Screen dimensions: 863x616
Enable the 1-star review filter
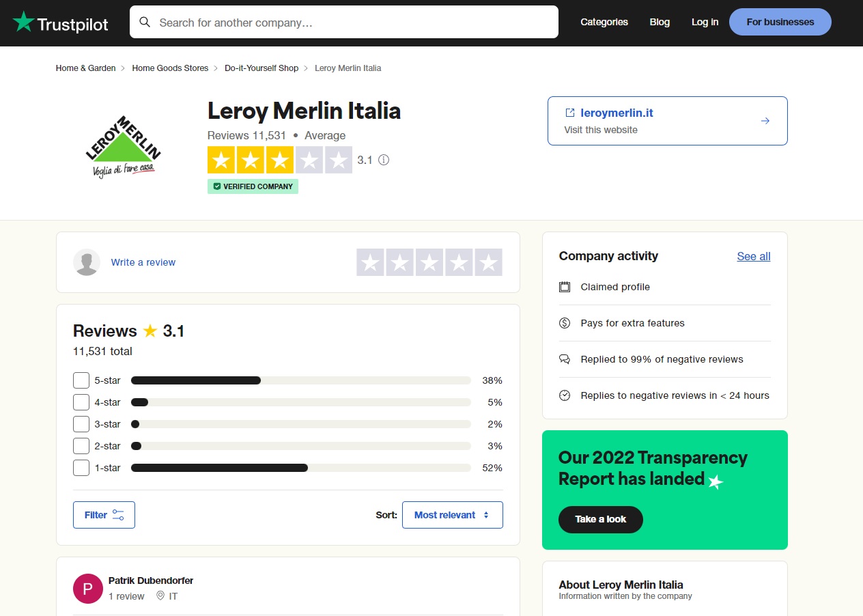(81, 468)
